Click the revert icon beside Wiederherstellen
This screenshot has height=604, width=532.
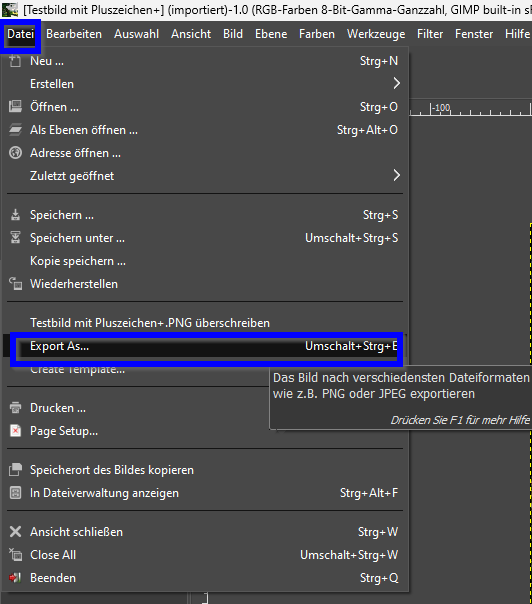point(15,284)
